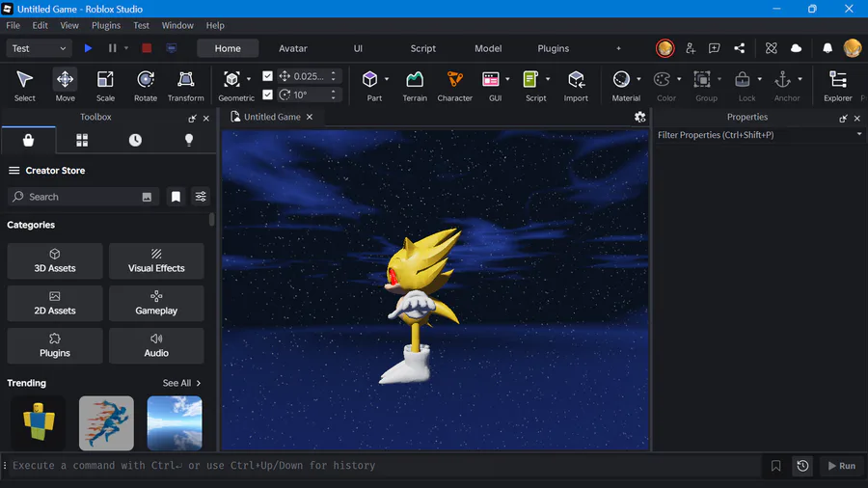Screen dimensions: 868x488
Task: Activate the Move tool
Action: tap(65, 86)
